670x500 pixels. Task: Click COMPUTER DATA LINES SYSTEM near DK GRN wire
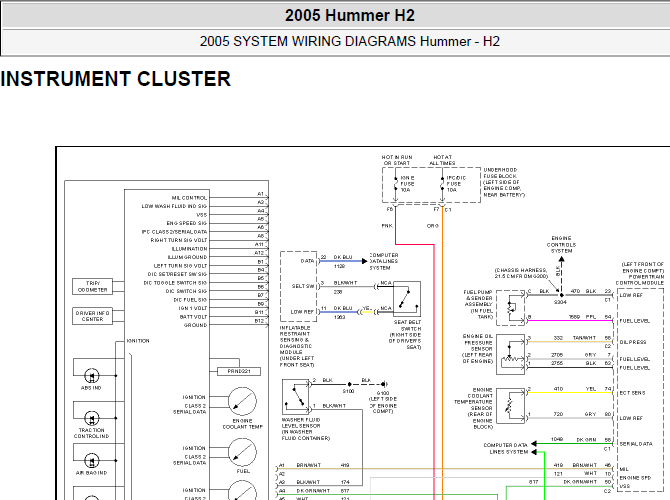coord(506,448)
